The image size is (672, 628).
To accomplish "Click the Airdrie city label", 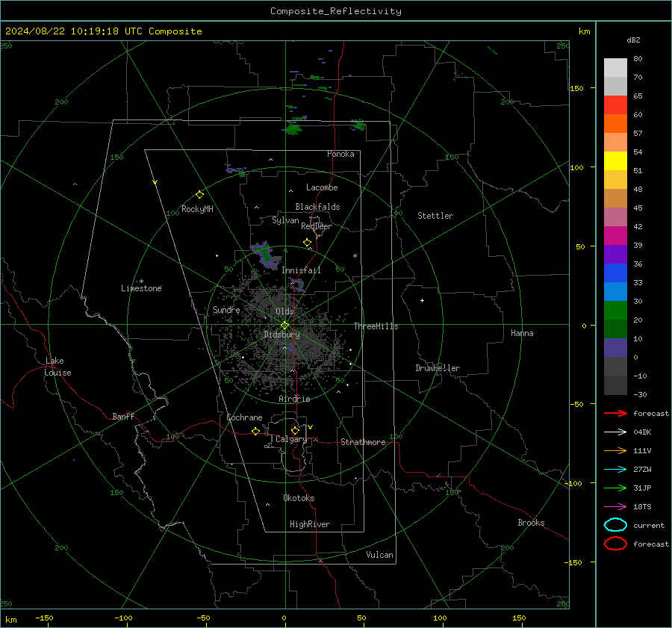I will (294, 399).
